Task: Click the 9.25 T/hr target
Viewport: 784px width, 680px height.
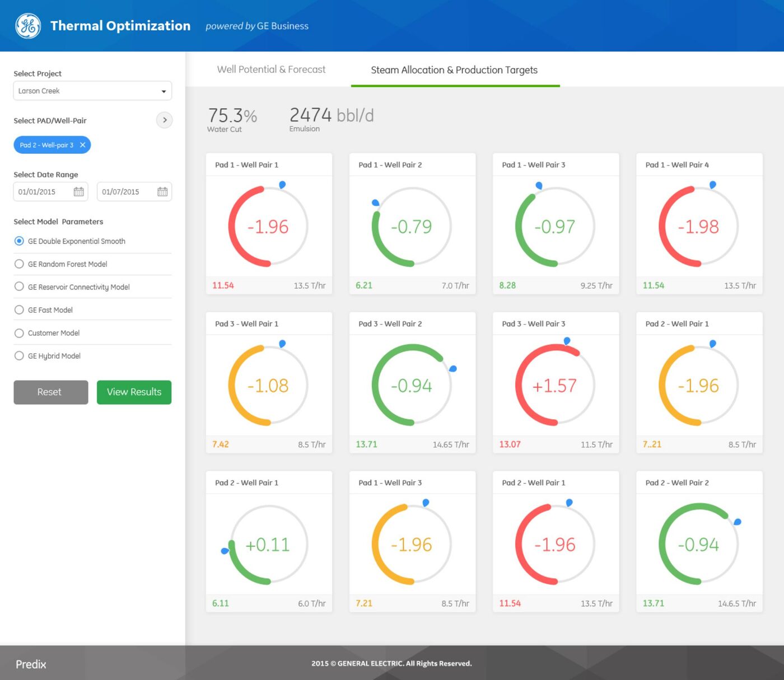Action: pos(596,285)
